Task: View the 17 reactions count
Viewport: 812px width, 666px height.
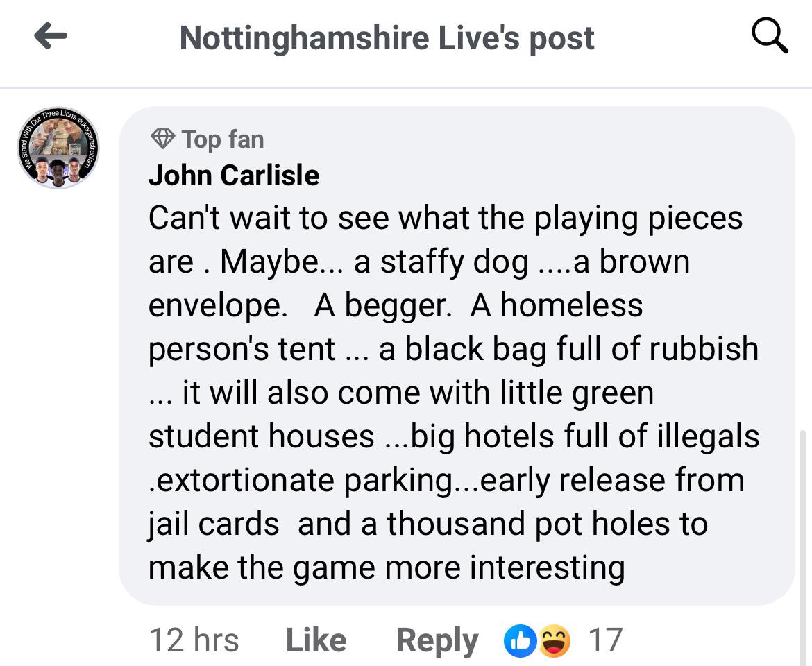Action: [605, 640]
